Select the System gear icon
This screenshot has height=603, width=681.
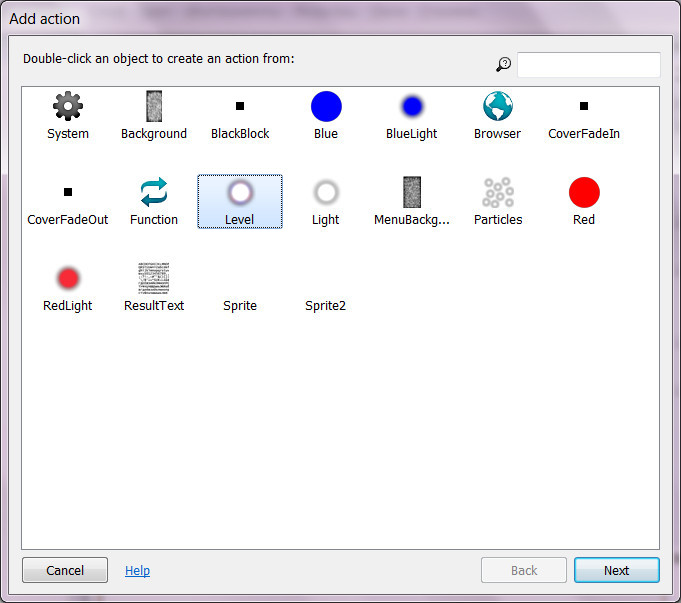click(68, 106)
